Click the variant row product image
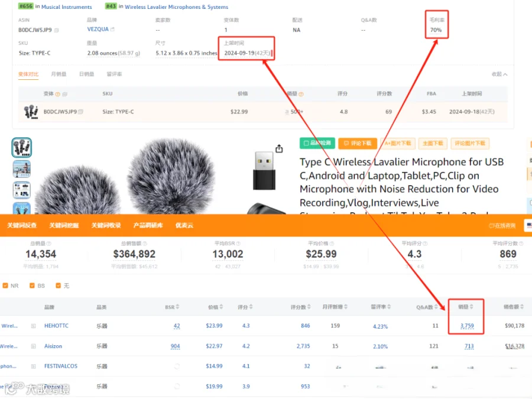The width and height of the screenshot is (532, 399). 31,112
